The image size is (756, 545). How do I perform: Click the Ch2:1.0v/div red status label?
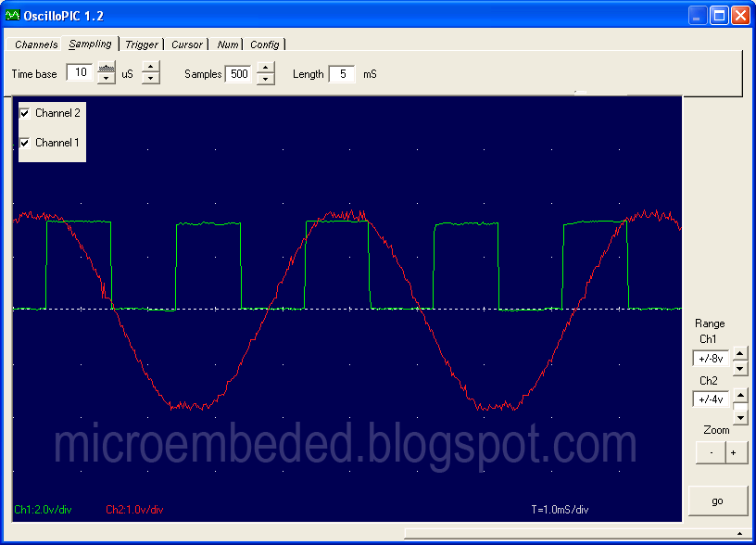135,509
